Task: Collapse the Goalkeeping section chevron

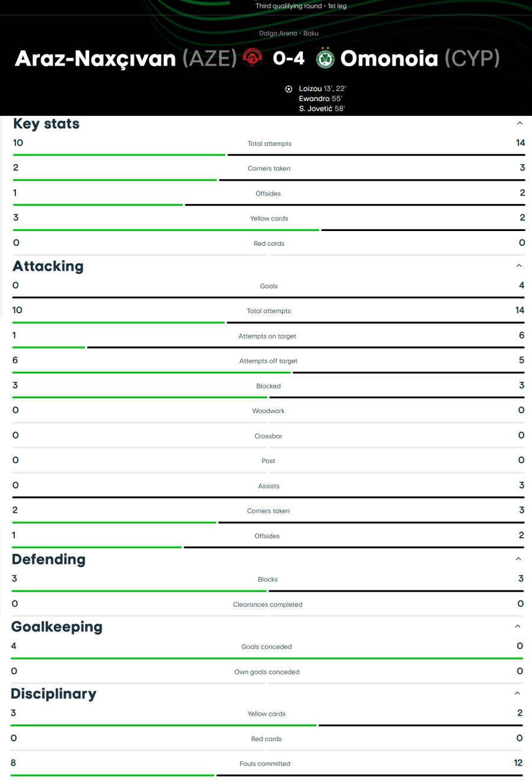Action: coord(518,626)
